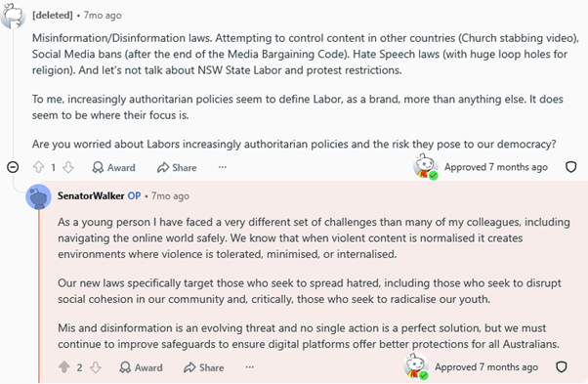Open more options for the top comment
This screenshot has width=588, height=384.
pyautogui.click(x=223, y=167)
